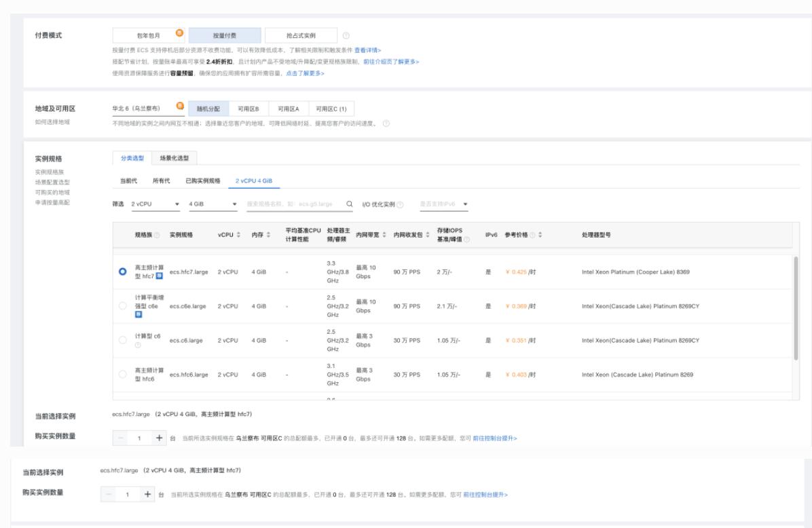
Task: Click price ¥ 0.369 /时 in c6e row
Action: point(521,306)
